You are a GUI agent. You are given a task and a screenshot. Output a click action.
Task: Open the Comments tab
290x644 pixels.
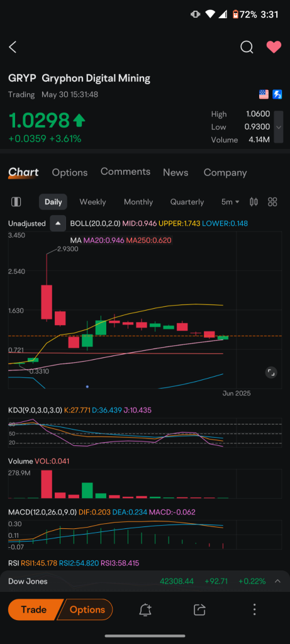(x=125, y=172)
